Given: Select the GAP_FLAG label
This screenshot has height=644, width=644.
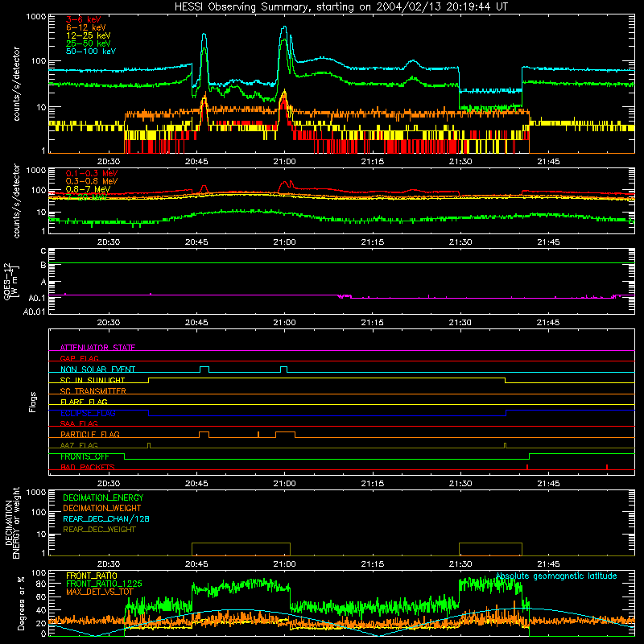Looking at the screenshot, I should [x=79, y=358].
